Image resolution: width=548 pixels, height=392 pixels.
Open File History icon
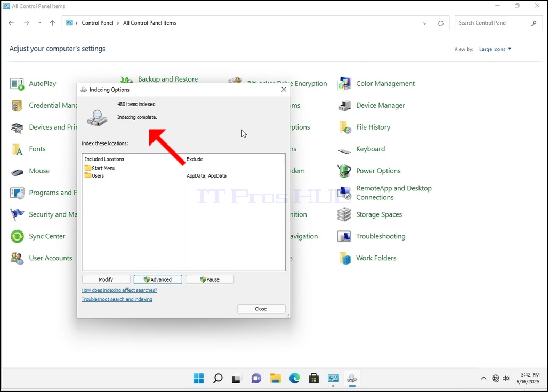pyautogui.click(x=344, y=127)
